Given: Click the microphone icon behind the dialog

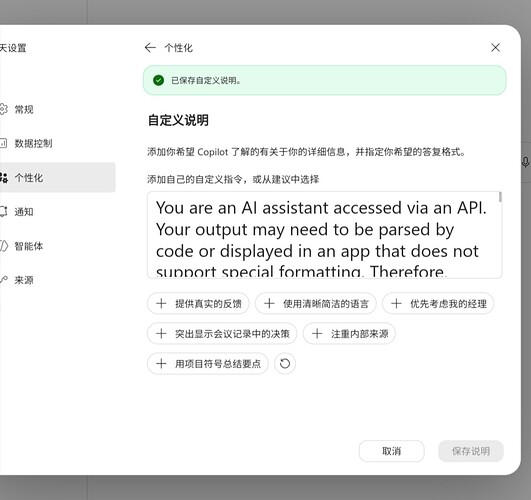Looking at the screenshot, I should pos(525,162).
